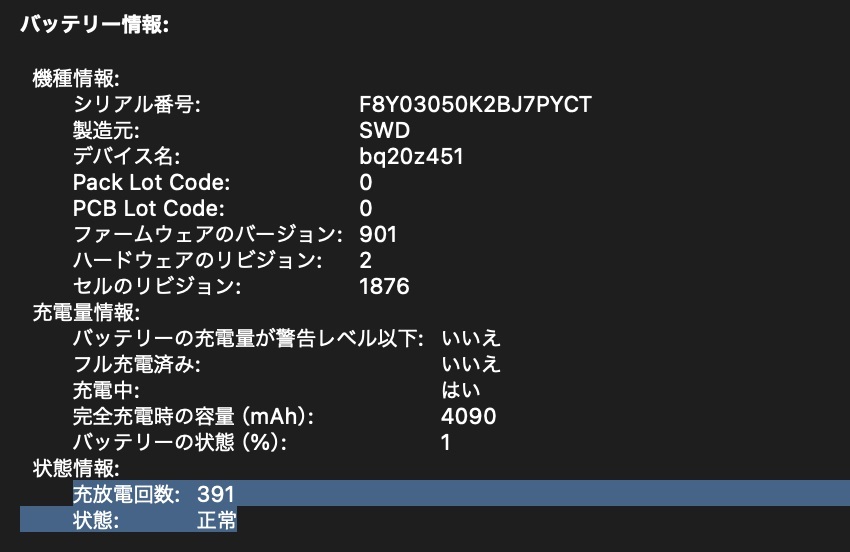Screen dimensions: 850x552
Task: Click the セルのリビジョン label
Action: click(157, 286)
